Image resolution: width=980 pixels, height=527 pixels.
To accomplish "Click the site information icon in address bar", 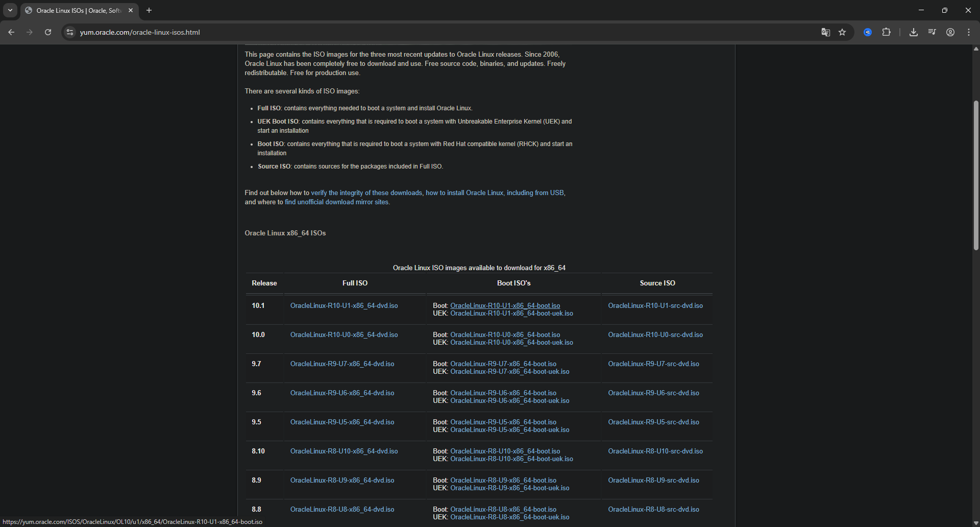I will [x=69, y=32].
